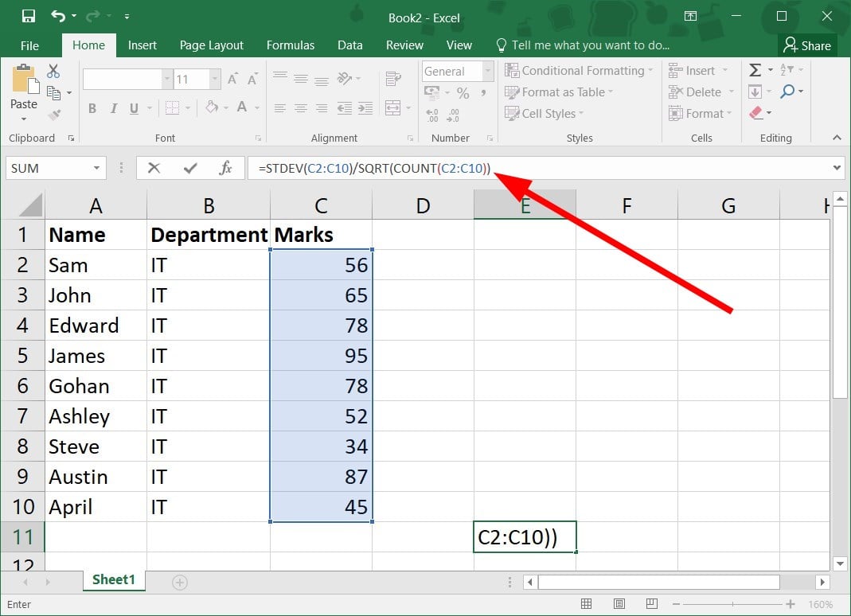
Task: Click the Font Color A icon
Action: click(242, 107)
